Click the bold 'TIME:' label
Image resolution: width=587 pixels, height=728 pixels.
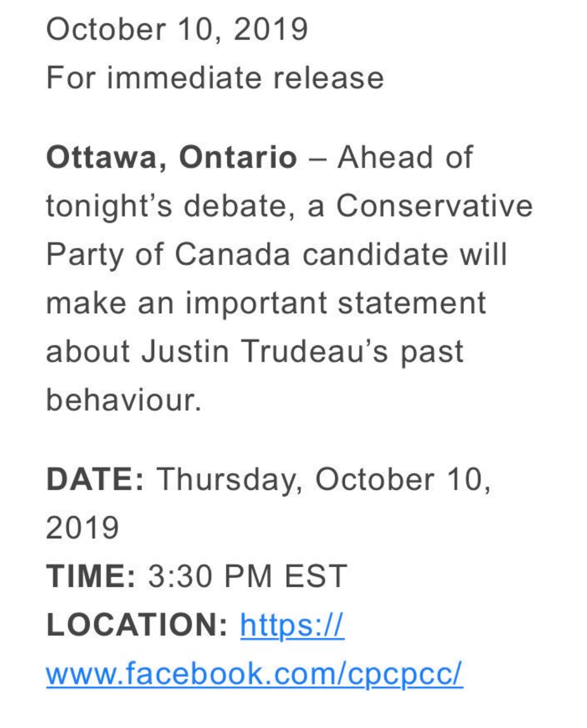pyautogui.click(x=91, y=577)
